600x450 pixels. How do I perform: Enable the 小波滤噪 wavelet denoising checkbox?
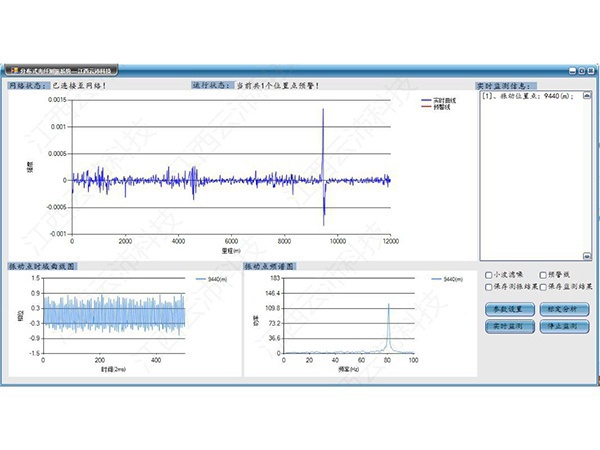(x=488, y=274)
